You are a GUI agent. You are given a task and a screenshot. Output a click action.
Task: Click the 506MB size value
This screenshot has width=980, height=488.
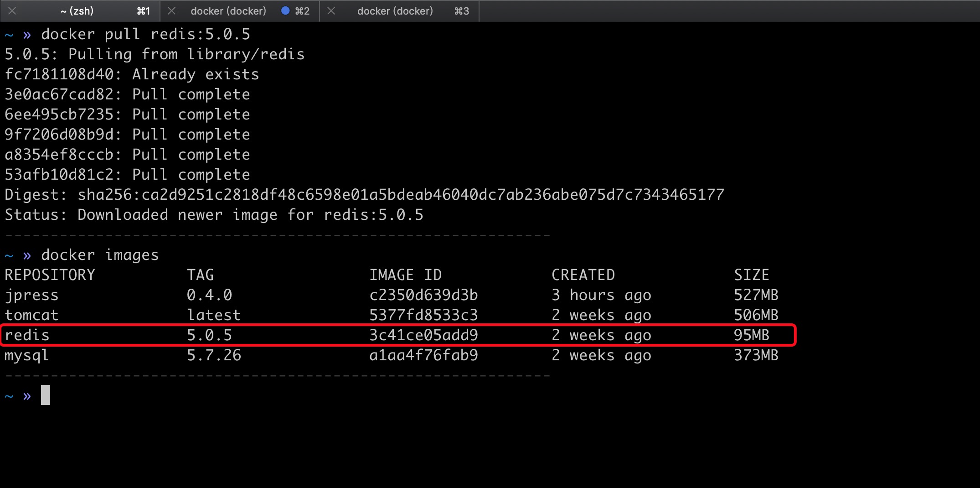click(x=756, y=315)
